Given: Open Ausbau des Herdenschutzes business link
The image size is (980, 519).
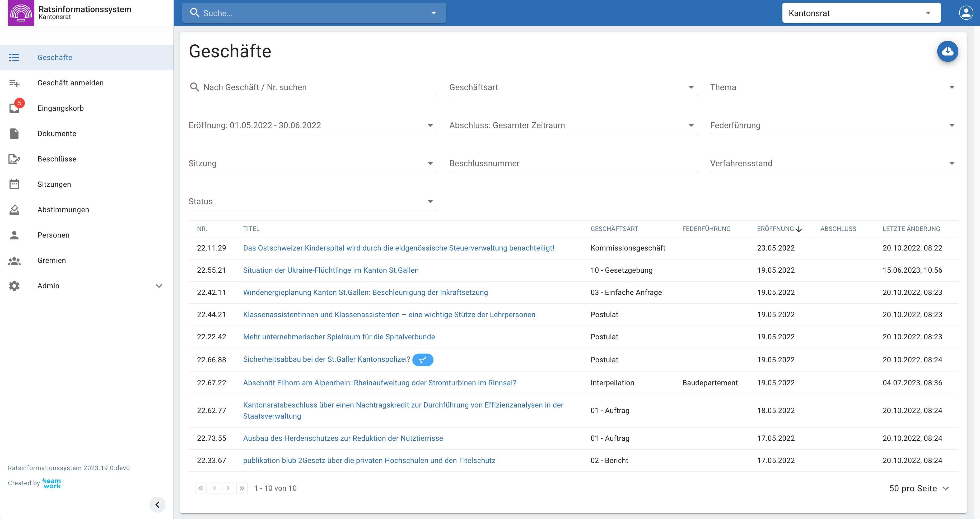Looking at the screenshot, I should (x=343, y=438).
